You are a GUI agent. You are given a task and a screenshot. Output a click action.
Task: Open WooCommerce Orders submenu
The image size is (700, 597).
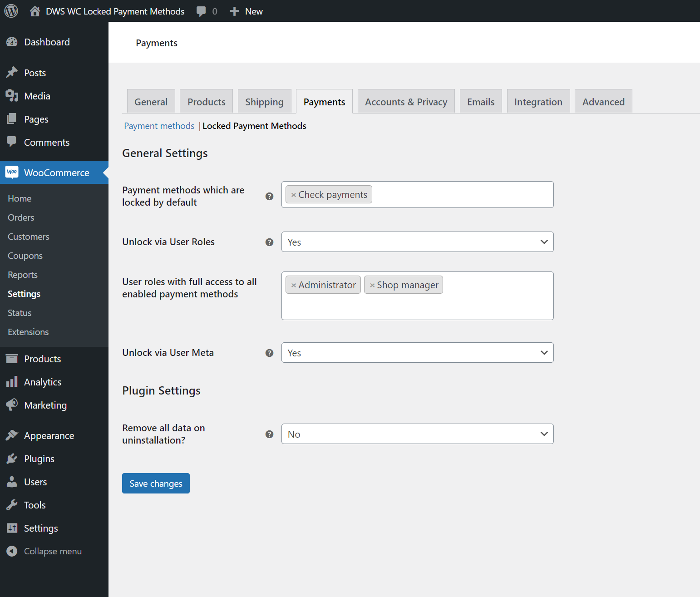pyautogui.click(x=21, y=217)
